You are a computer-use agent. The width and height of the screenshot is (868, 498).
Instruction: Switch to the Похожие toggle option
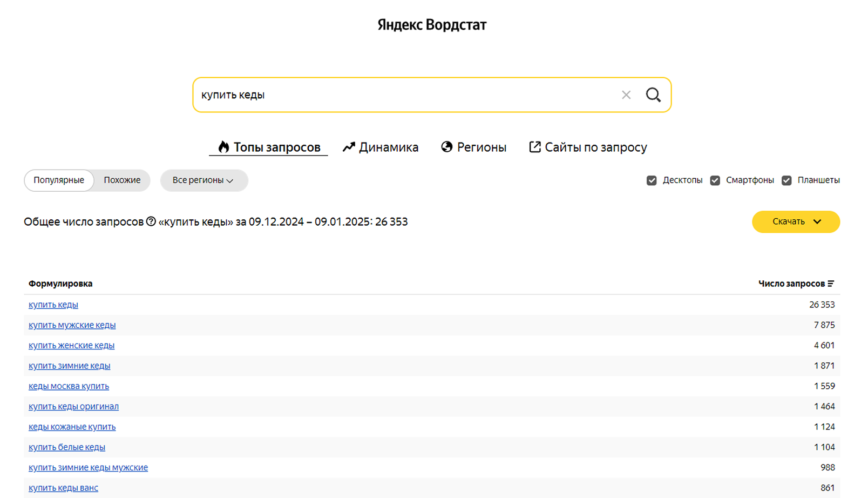click(x=122, y=180)
